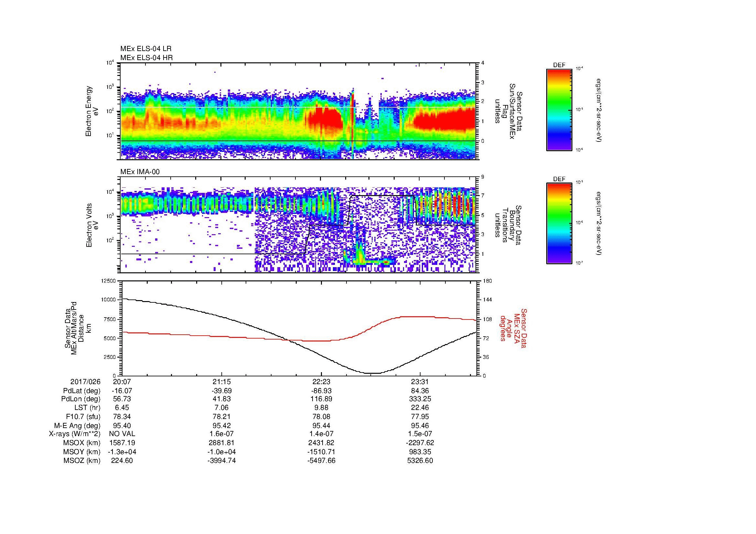
Task: Click the Electron Volts eV axis title
Action: click(x=92, y=225)
